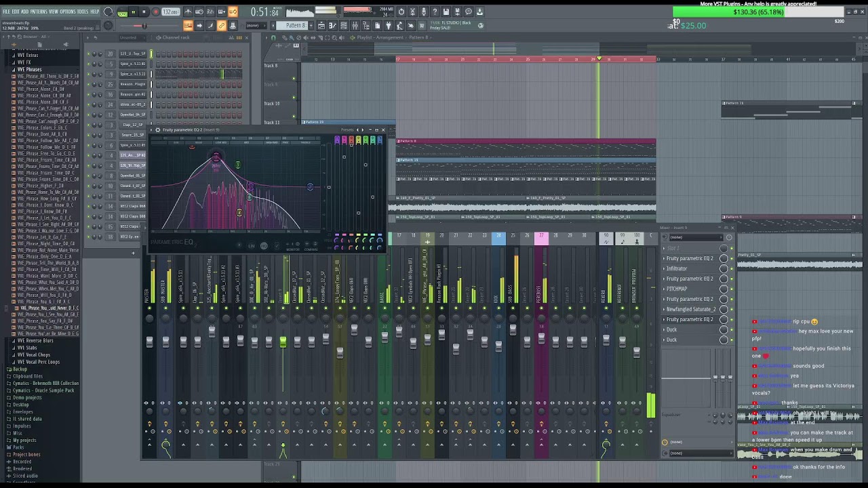The width and height of the screenshot is (868, 488).
Task: Disable the Infiltrator effect slot LED
Action: click(x=732, y=268)
